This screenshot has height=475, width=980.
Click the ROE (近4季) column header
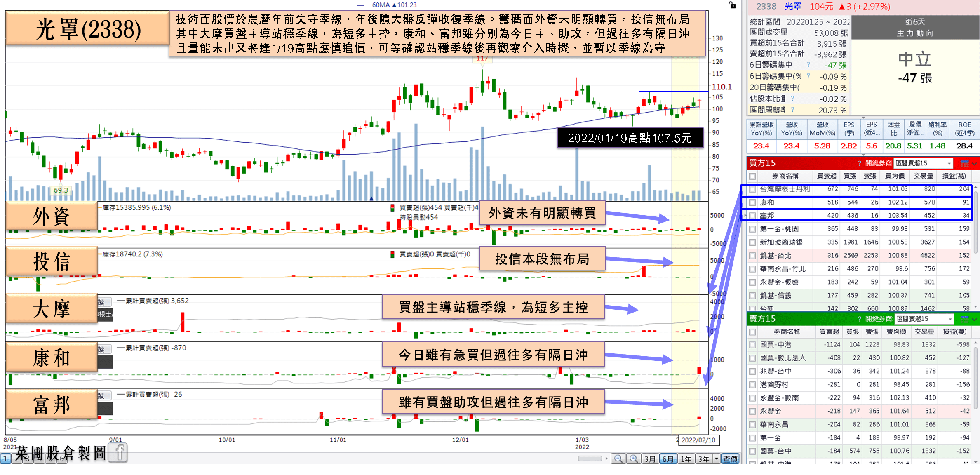click(x=965, y=129)
